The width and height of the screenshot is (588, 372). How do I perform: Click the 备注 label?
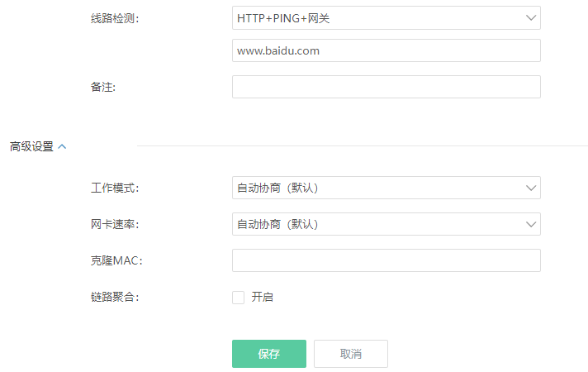(103, 87)
